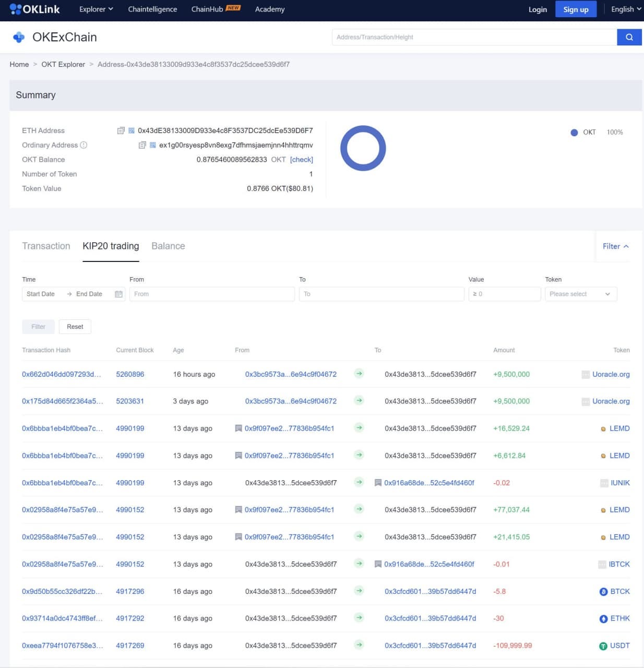Viewport: 644px width, 668px height.
Task: Click the LEMD token icon in +77,037.44 row
Action: pyautogui.click(x=603, y=510)
